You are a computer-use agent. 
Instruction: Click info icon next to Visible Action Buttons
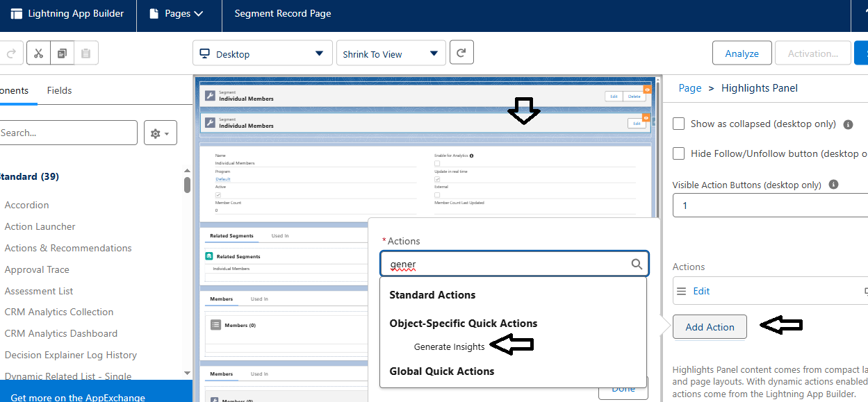(833, 185)
